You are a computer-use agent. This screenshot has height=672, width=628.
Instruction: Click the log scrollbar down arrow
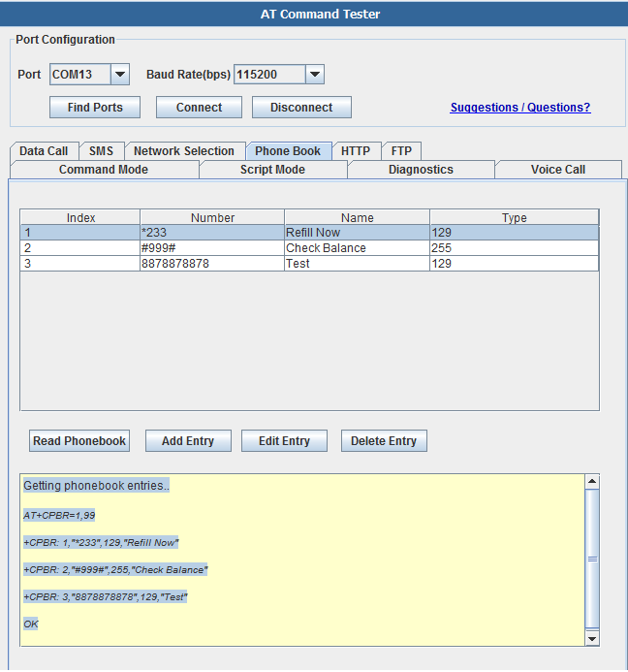(592, 639)
